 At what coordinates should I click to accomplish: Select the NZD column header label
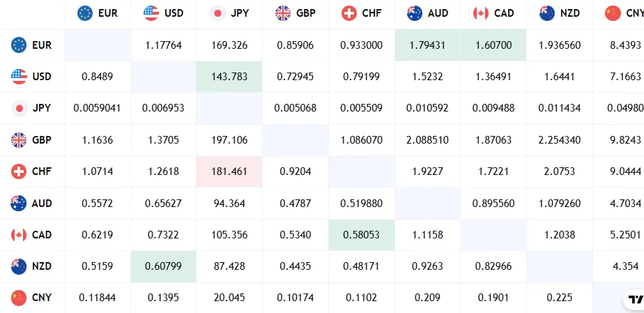pyautogui.click(x=569, y=13)
